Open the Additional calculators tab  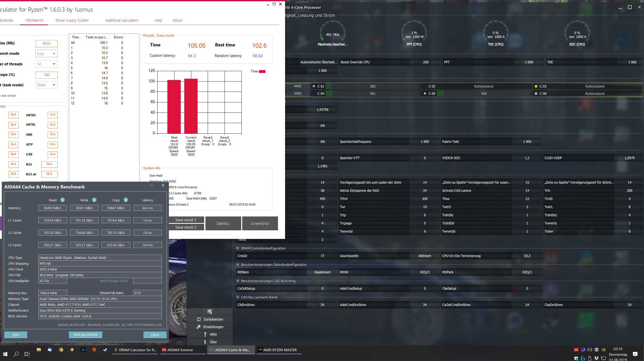(x=122, y=20)
